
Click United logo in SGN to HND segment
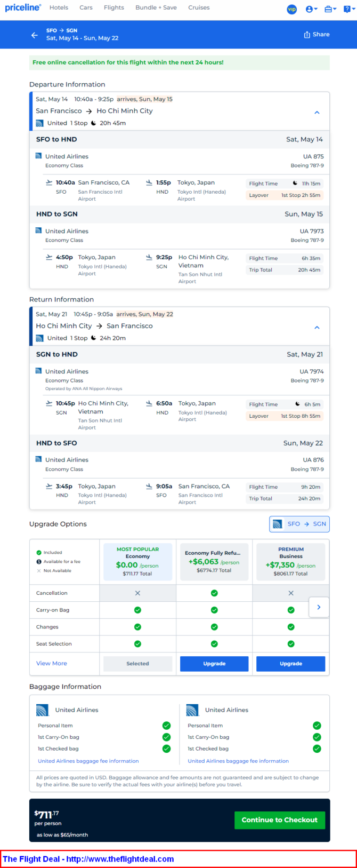click(38, 371)
